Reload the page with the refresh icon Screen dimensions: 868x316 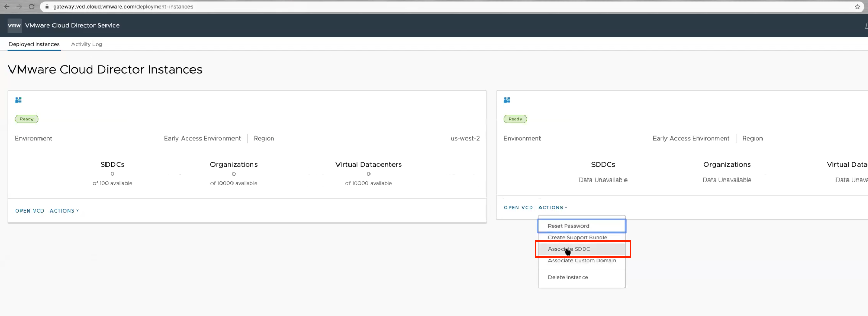click(31, 7)
